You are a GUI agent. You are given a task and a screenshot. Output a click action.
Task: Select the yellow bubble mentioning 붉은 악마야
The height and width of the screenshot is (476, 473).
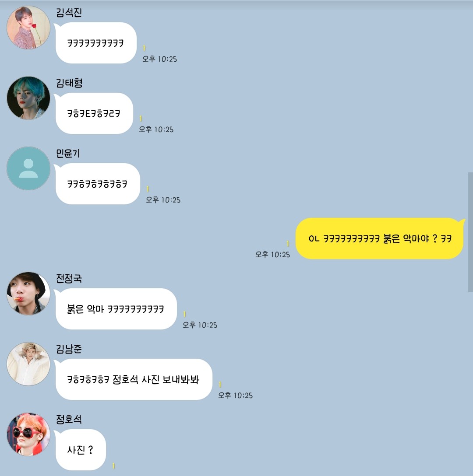pos(380,238)
